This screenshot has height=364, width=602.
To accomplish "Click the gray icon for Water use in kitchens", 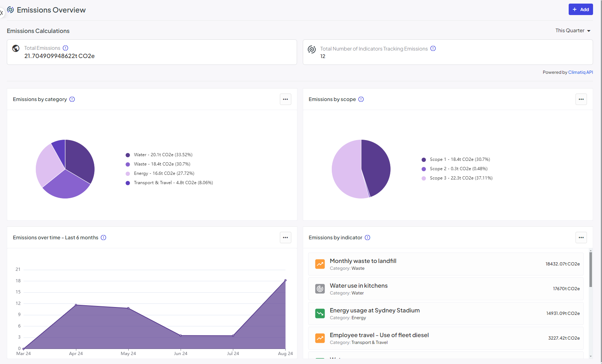I will [320, 289].
